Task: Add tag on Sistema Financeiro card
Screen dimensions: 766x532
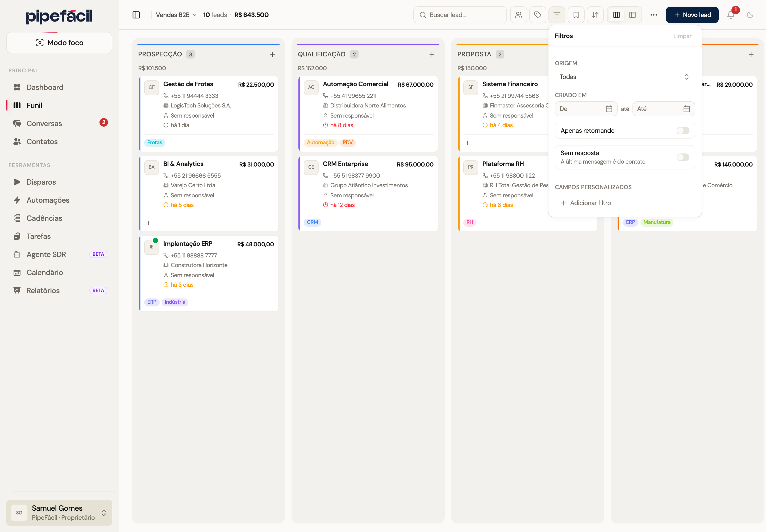Action: point(467,143)
